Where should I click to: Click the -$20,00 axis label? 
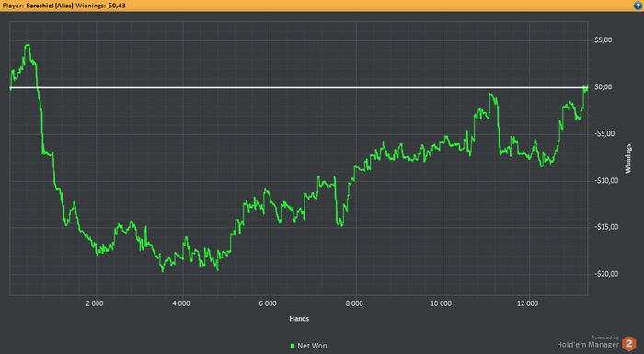point(605,274)
